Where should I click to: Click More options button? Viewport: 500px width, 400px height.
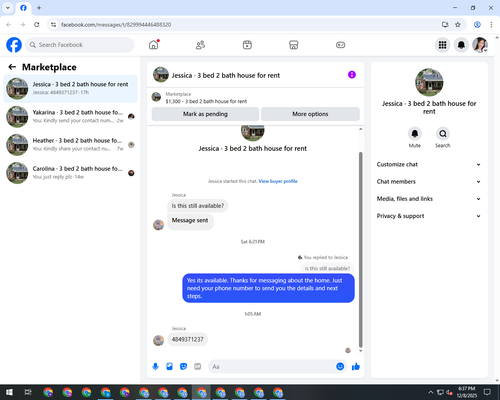point(310,114)
